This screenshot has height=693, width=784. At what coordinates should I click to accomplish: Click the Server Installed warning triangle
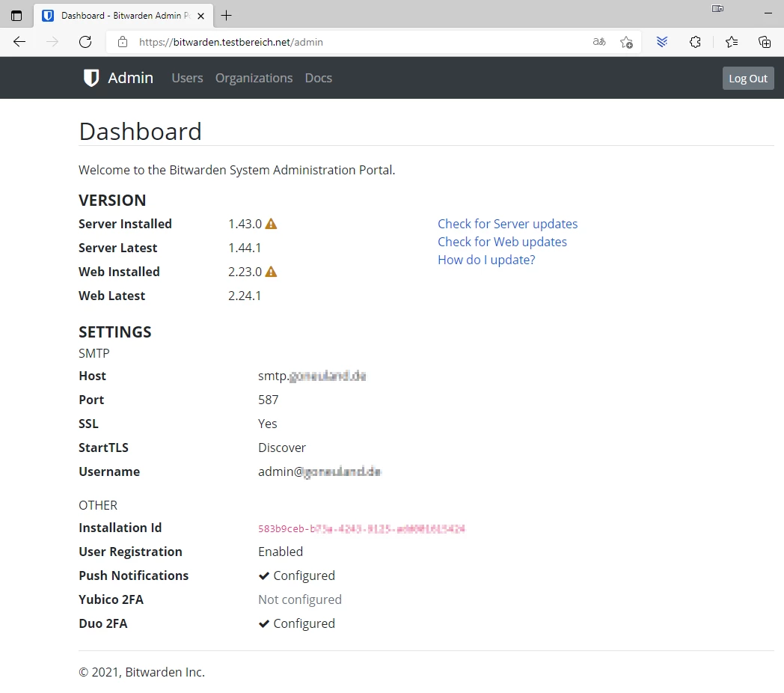pyautogui.click(x=271, y=224)
